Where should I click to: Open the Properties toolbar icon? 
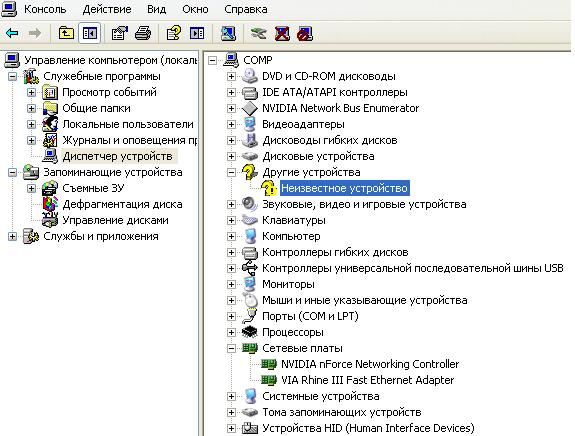[120, 33]
